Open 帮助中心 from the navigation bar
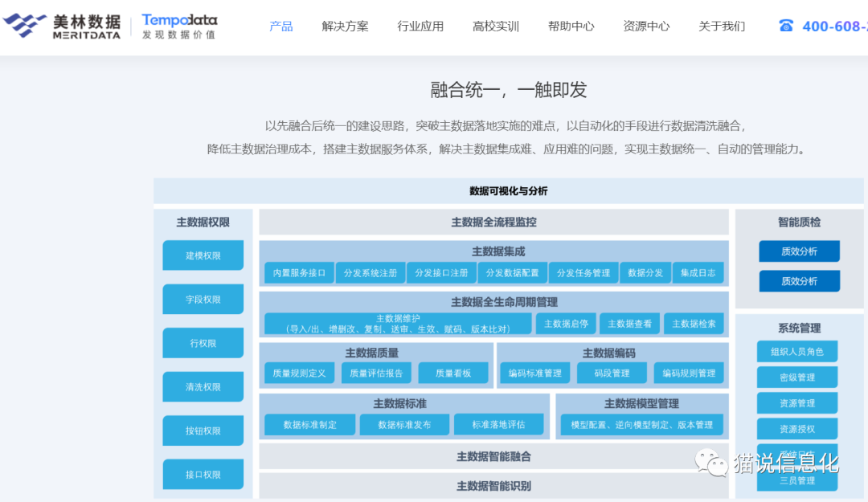Viewport: 868px width, 502px height. tap(571, 27)
